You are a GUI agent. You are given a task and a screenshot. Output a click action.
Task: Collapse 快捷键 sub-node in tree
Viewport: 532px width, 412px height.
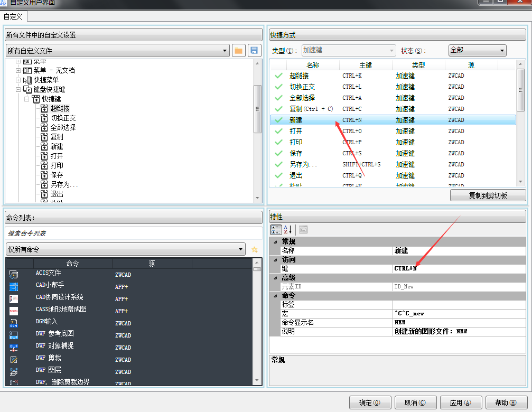[x=26, y=99]
